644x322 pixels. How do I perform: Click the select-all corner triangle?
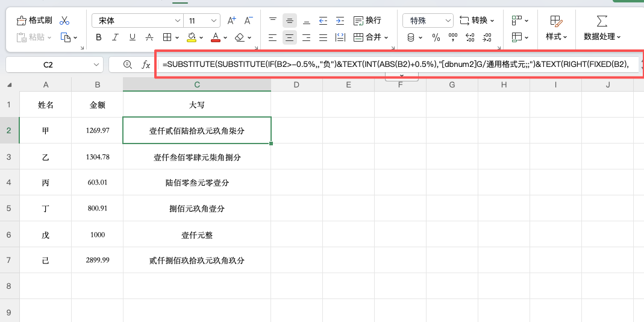[x=10, y=84]
